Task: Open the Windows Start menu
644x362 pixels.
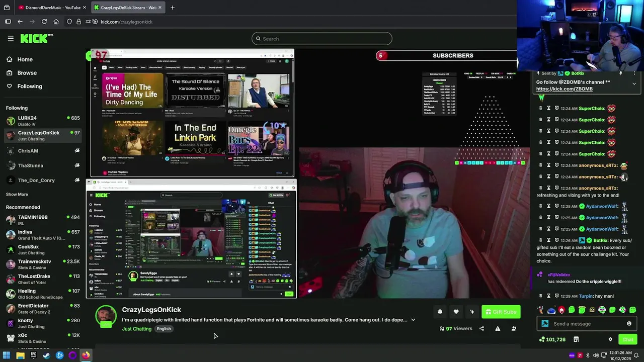Action: (7, 355)
